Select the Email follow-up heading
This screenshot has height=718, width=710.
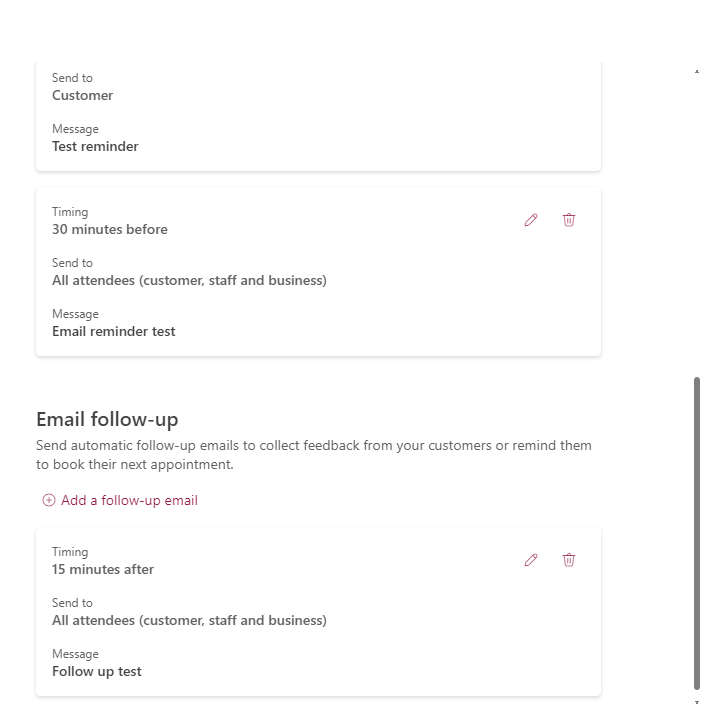click(107, 419)
